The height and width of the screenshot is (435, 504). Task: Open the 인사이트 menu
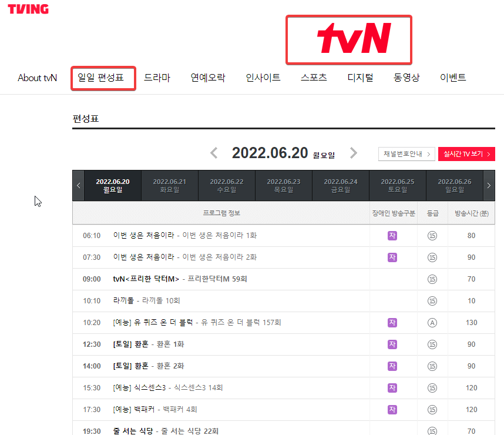263,78
